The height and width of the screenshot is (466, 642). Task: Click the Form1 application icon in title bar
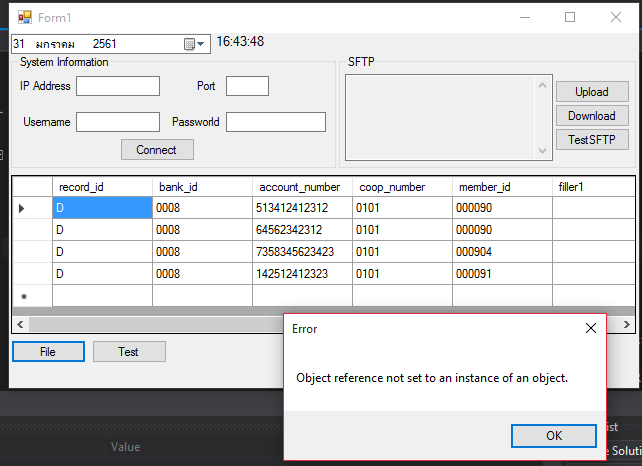25,17
